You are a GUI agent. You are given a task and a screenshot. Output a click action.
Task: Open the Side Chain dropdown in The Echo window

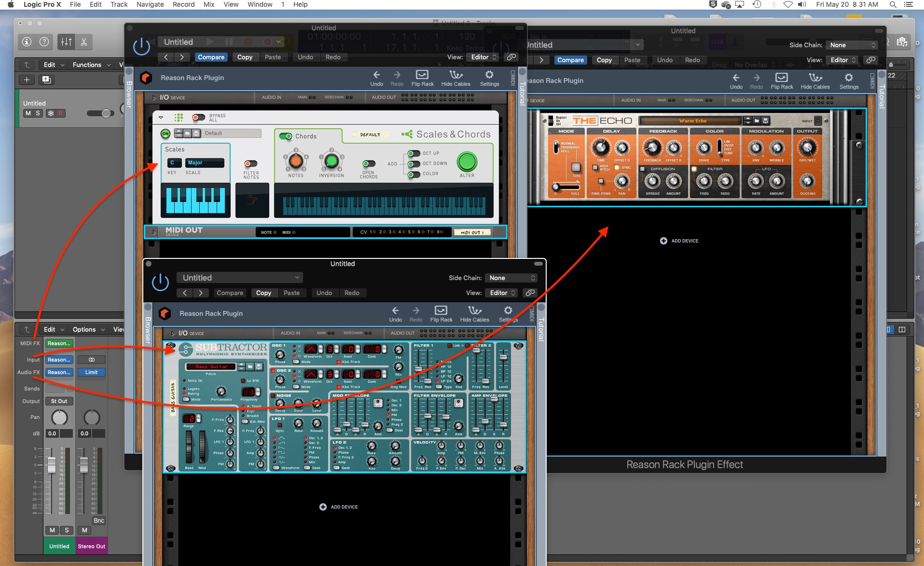click(x=852, y=45)
